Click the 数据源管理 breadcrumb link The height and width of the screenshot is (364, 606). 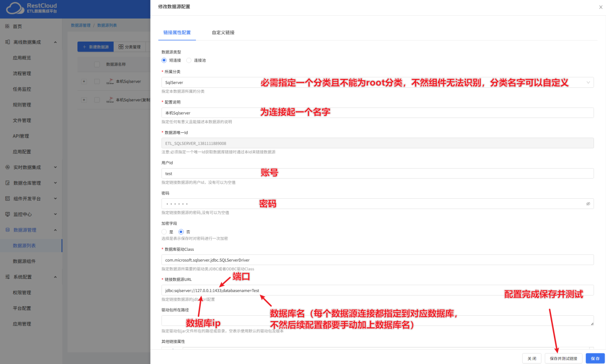click(80, 25)
